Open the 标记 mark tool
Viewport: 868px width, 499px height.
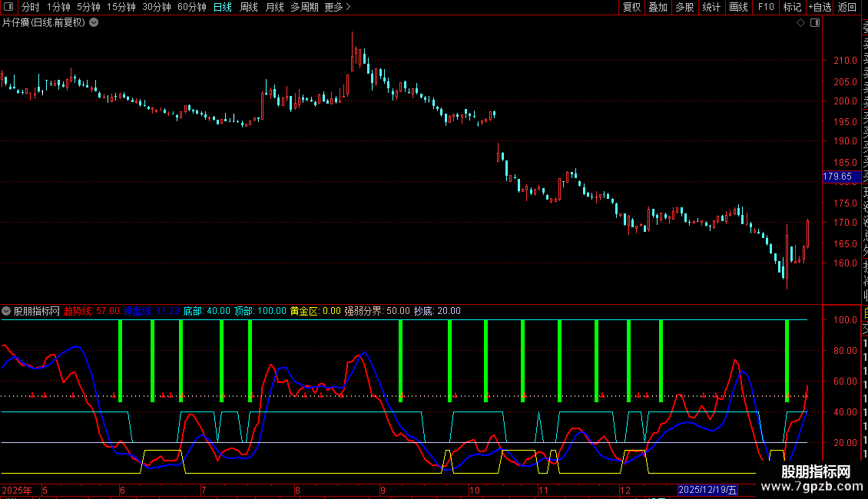(x=791, y=8)
